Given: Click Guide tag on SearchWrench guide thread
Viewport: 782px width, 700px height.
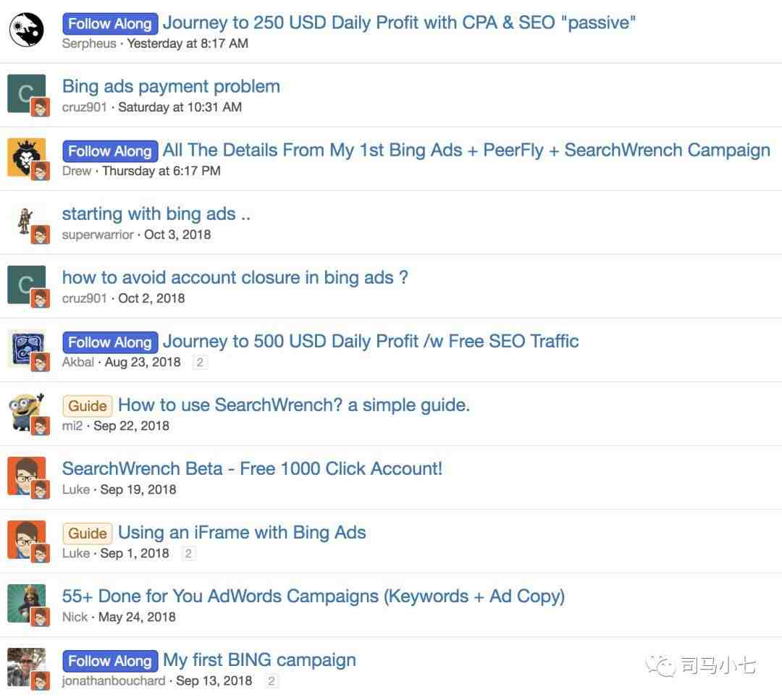Looking at the screenshot, I should point(88,405).
